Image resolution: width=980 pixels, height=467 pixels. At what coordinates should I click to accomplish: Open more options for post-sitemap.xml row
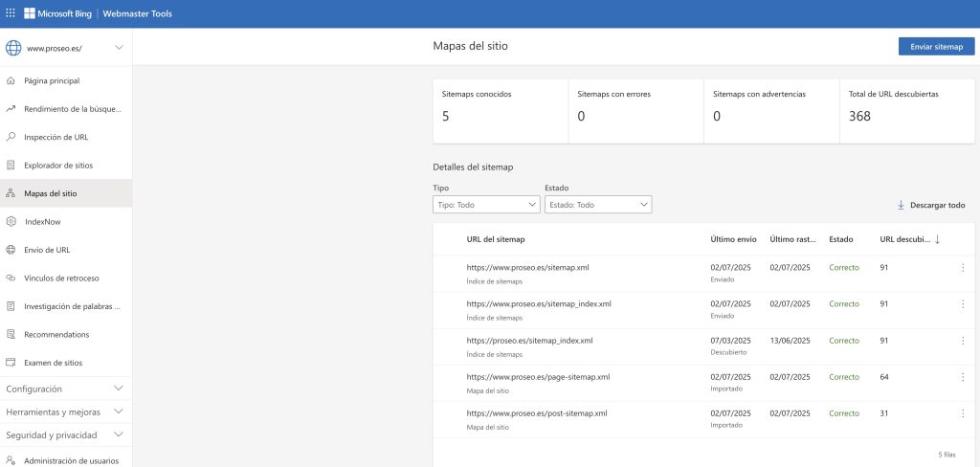coord(963,413)
